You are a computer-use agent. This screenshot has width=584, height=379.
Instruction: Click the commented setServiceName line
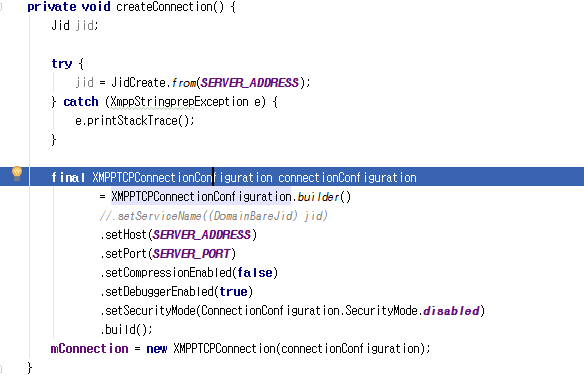pos(213,216)
